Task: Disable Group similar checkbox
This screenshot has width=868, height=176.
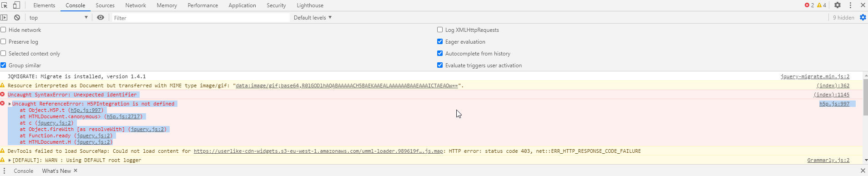Action: click(x=3, y=65)
